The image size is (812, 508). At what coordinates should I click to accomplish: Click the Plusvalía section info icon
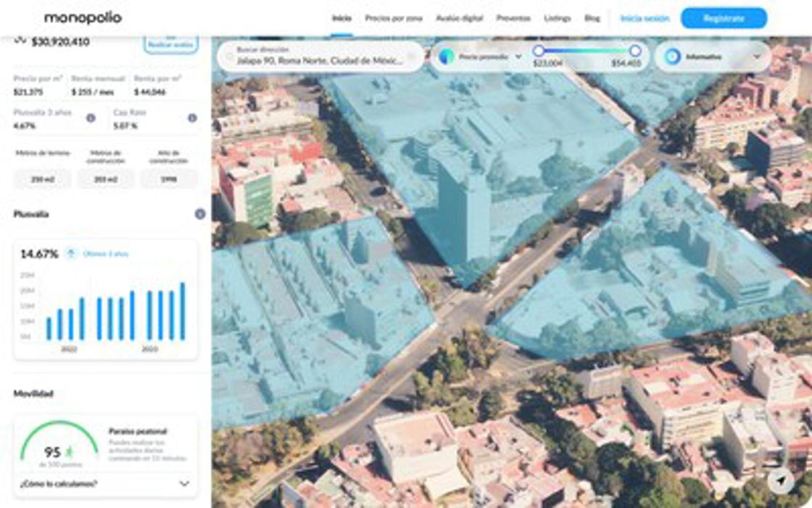(x=200, y=214)
